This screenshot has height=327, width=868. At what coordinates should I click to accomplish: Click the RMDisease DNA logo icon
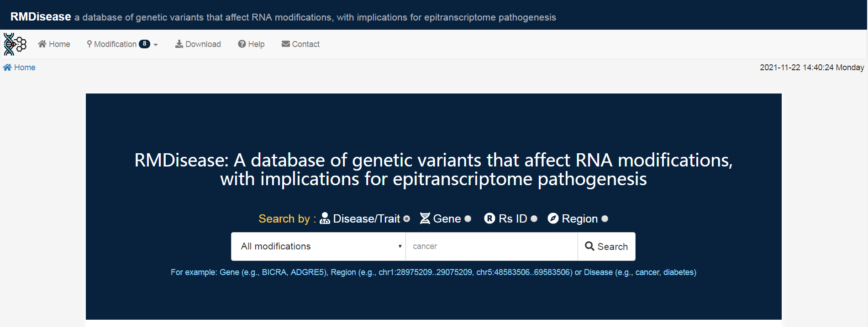point(15,44)
